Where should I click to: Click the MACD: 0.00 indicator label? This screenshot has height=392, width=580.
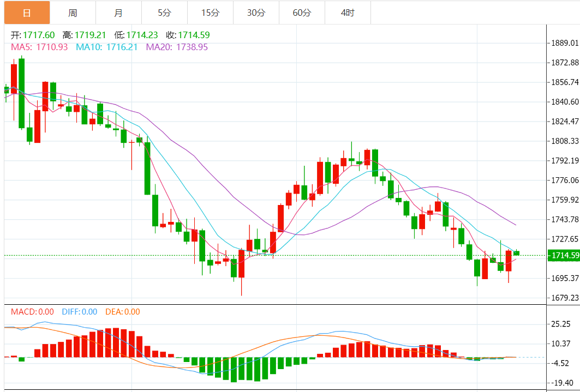(32, 311)
